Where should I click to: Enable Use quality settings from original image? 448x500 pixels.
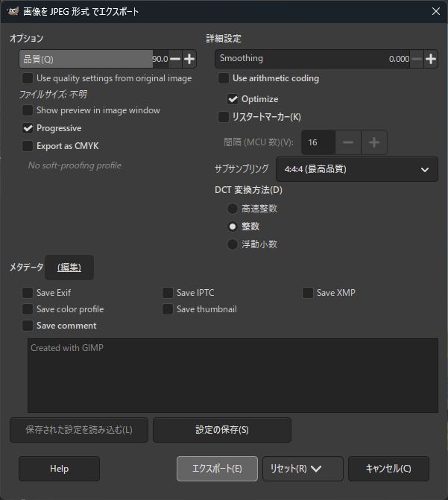tap(28, 78)
